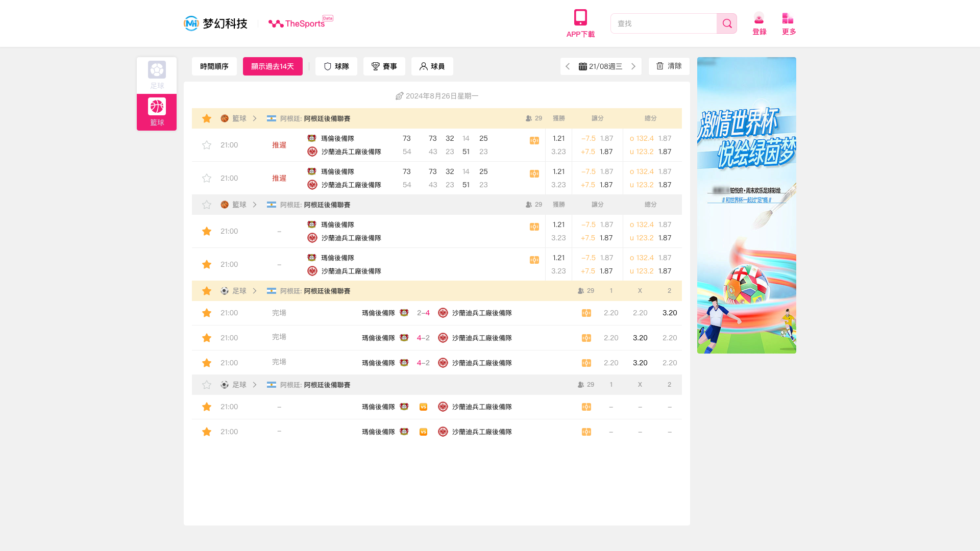Go to next day arrow
The image size is (980, 551).
click(633, 66)
